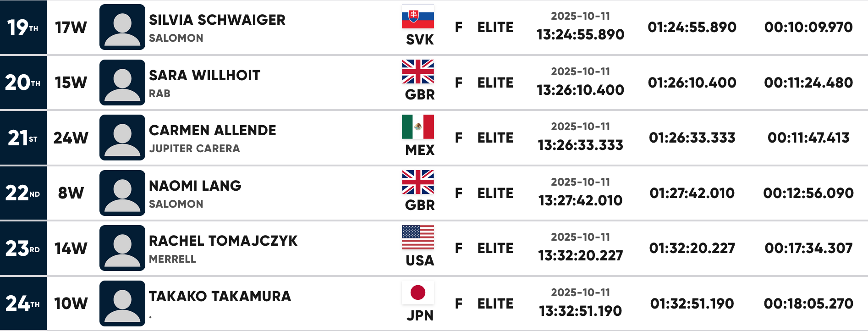The height and width of the screenshot is (331, 868).
Task: Click Takako Takamura's profile avatar
Action: (x=122, y=303)
